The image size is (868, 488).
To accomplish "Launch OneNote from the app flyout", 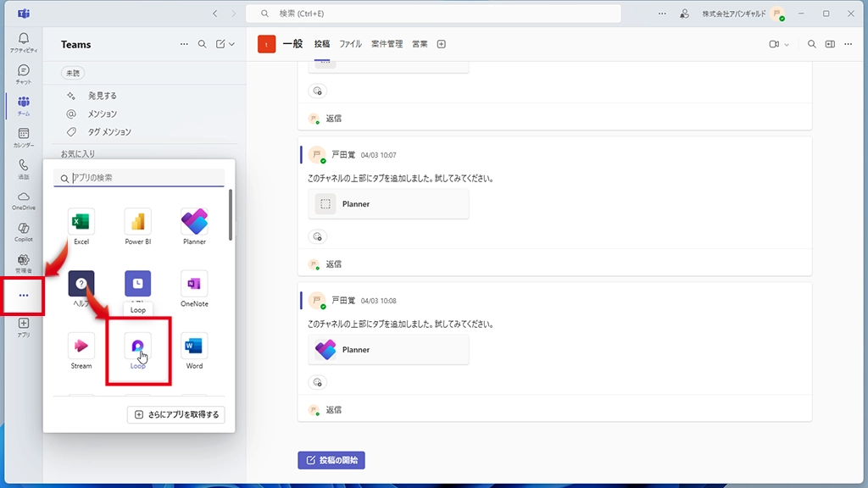I will point(194,288).
